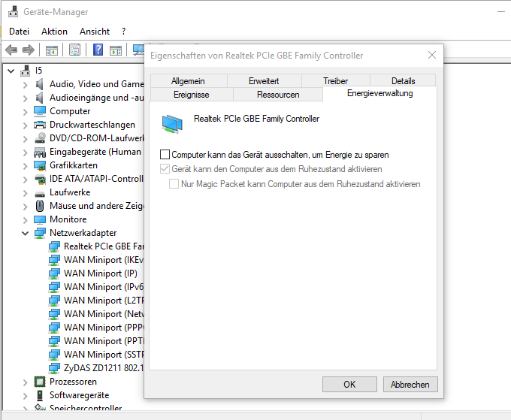Viewport: 511px width, 420px height.
Task: Open the Properties toolbar icon
Action: coord(74,50)
